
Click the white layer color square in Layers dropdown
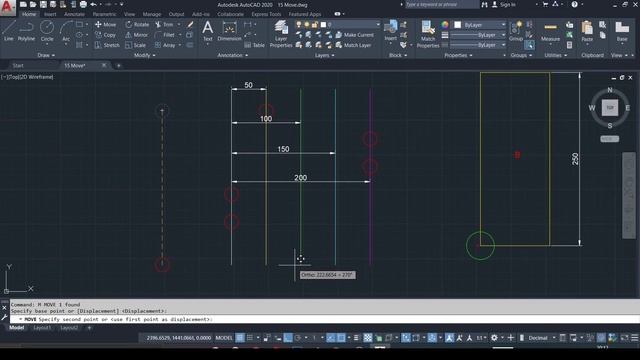pyautogui.click(x=323, y=24)
